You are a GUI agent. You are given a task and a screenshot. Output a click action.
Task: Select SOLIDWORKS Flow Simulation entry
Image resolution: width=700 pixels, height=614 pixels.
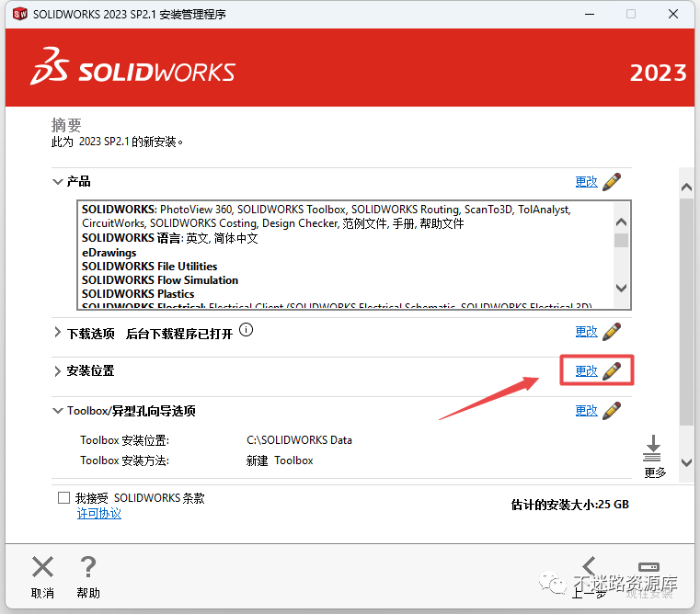click(x=160, y=280)
